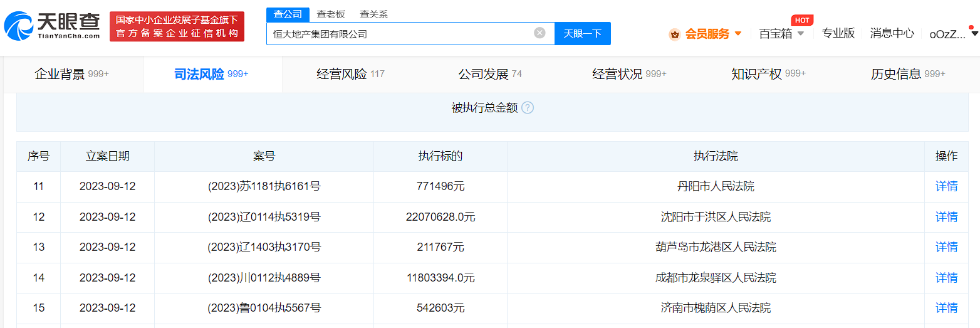This screenshot has width=980, height=328.
Task: Click court name 丹阳市人民法院
Action: pyautogui.click(x=716, y=186)
